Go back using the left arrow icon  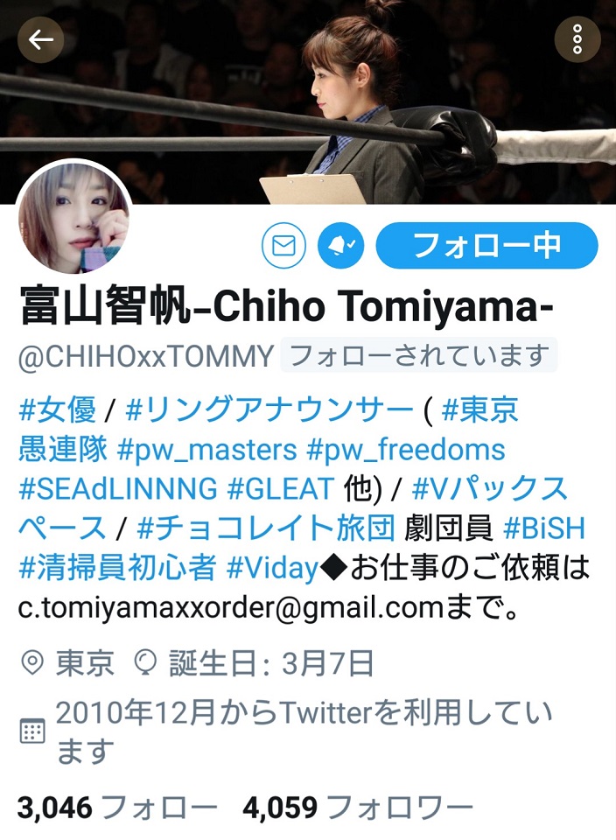click(41, 39)
